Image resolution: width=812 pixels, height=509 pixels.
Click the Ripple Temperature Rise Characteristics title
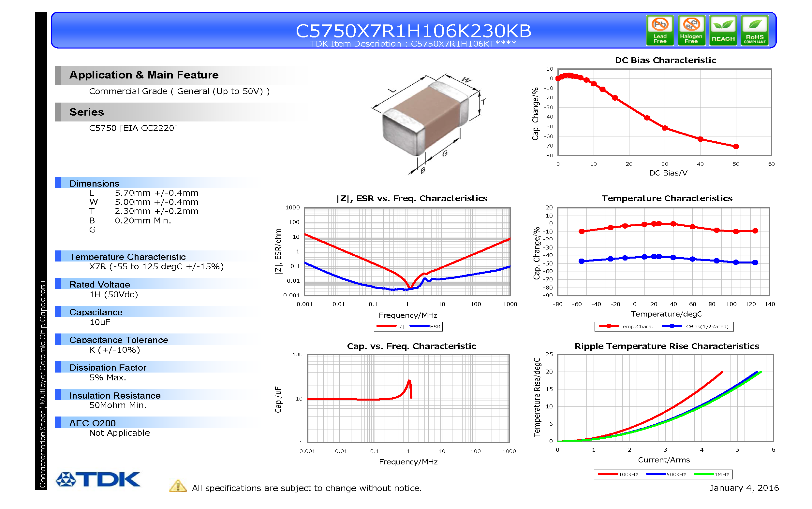coord(666,346)
